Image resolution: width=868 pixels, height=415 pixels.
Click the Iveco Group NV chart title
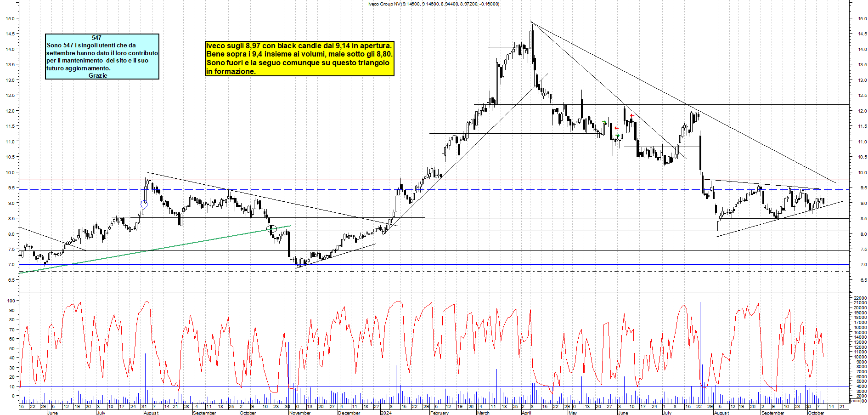[434, 4]
